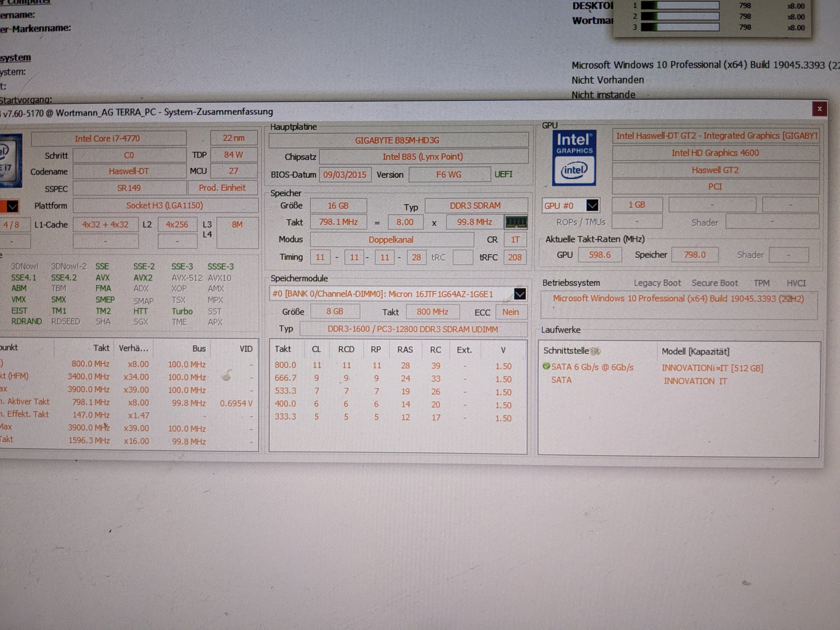The image size is (840, 630).
Task: Click the TPM indicator label
Action: (761, 283)
